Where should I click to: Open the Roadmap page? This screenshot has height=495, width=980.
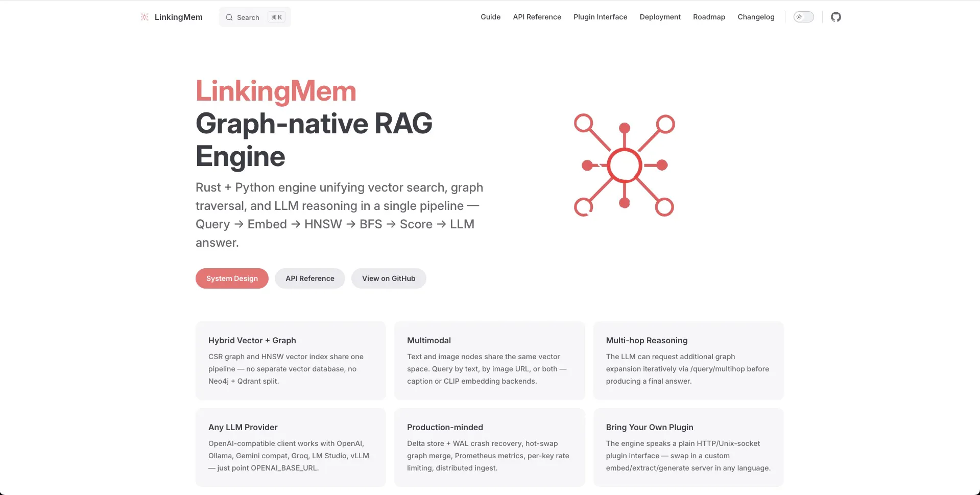[709, 17]
